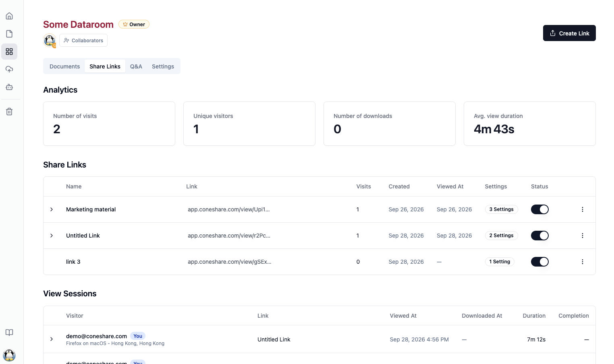Click the link 3 name cell
Screen dimensions: 614x364
tap(73, 262)
